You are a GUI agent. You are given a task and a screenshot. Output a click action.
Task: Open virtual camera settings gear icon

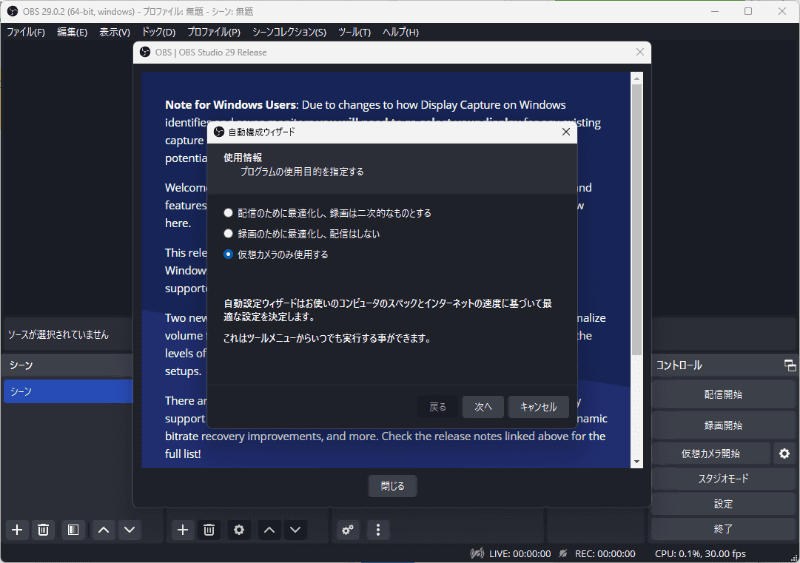pos(784,453)
